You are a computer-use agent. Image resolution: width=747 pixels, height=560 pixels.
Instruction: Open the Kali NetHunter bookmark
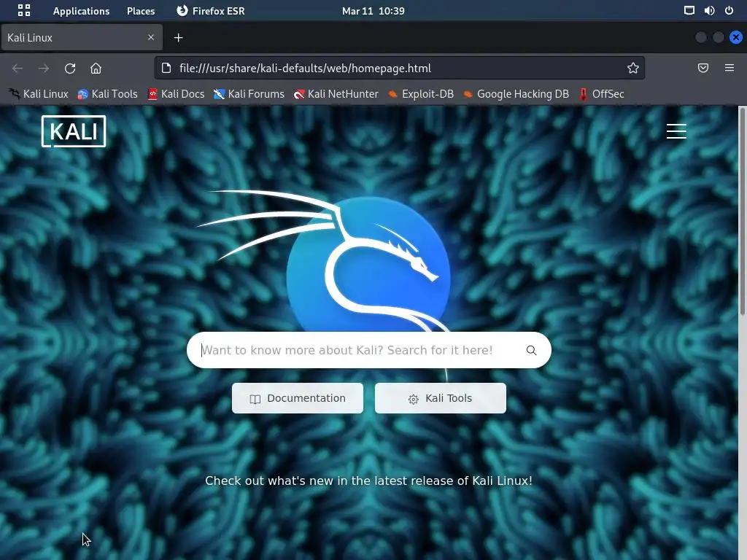[336, 94]
